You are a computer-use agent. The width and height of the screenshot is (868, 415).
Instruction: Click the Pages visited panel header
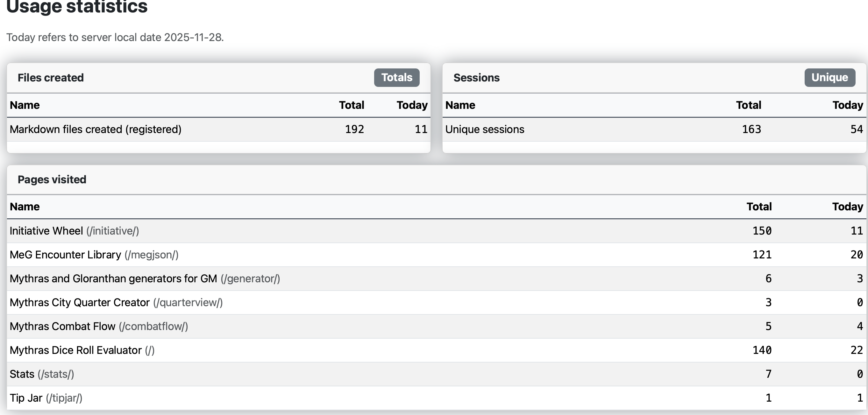pos(52,179)
